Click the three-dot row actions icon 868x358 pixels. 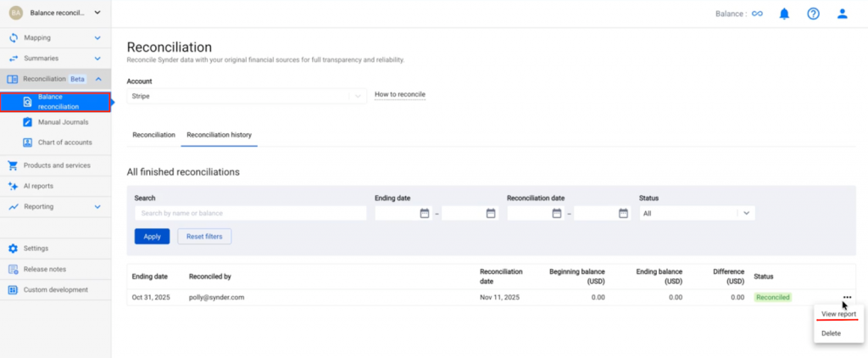coord(847,297)
